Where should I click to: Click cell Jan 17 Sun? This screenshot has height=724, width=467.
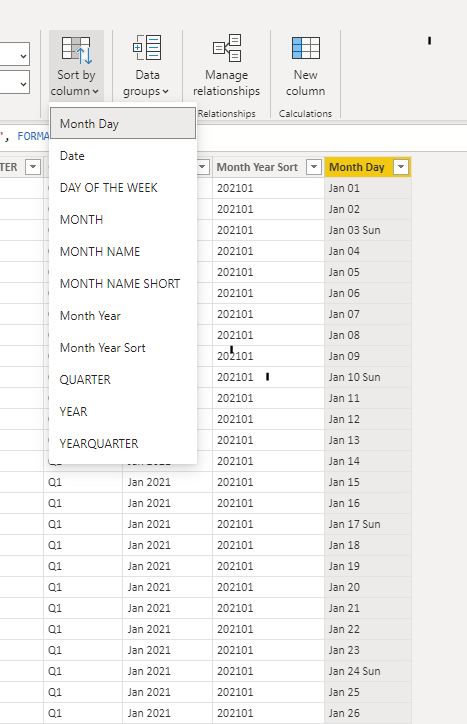coord(367,524)
